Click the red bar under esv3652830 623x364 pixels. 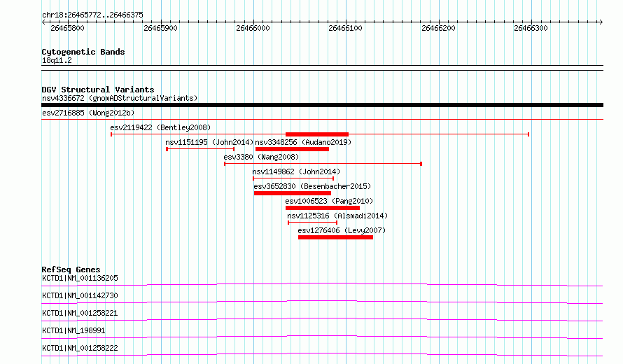click(293, 193)
